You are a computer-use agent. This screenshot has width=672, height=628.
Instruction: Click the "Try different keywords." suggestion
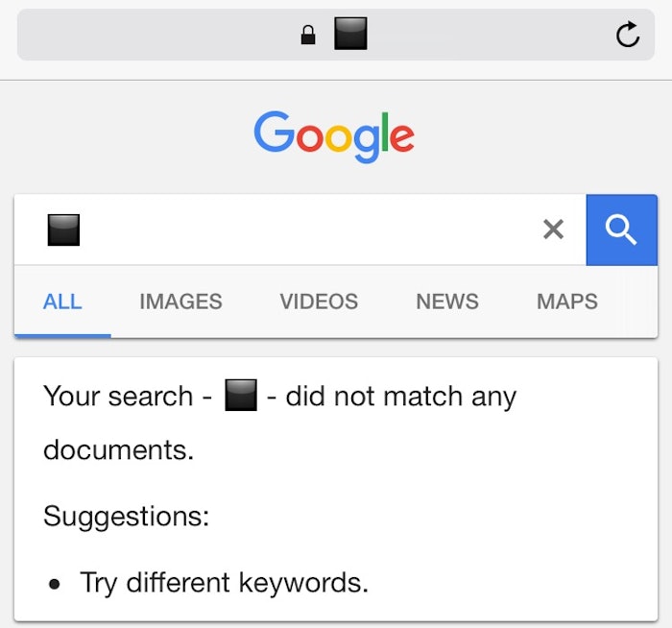click(224, 583)
